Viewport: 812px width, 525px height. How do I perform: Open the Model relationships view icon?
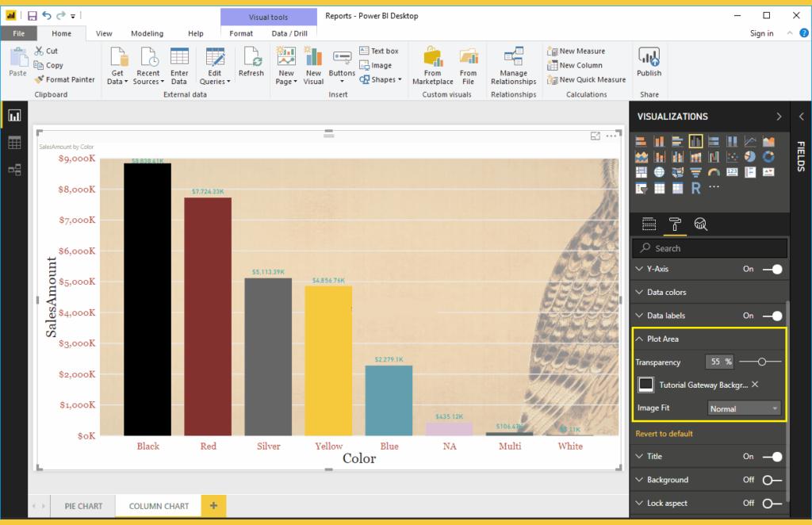tap(14, 170)
